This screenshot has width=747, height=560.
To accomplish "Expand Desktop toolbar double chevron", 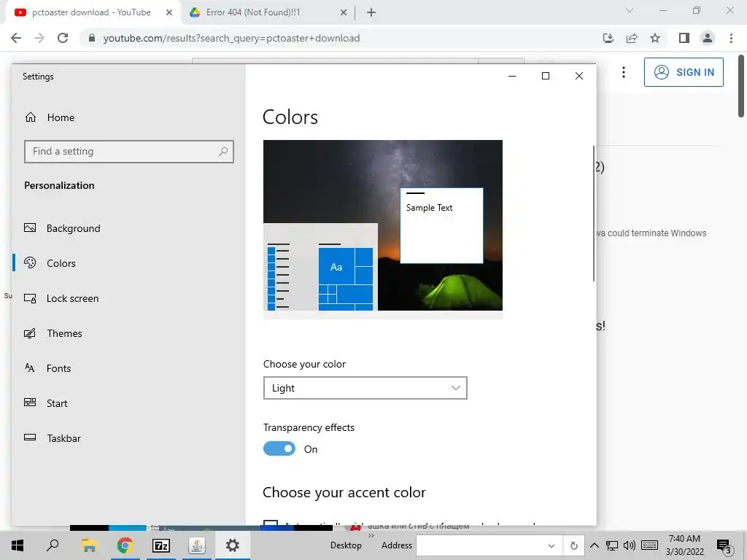I will pyautogui.click(x=371, y=536).
